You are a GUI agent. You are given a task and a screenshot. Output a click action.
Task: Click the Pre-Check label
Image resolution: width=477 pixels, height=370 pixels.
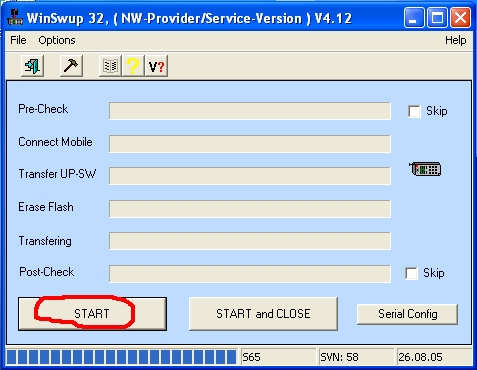coord(43,109)
